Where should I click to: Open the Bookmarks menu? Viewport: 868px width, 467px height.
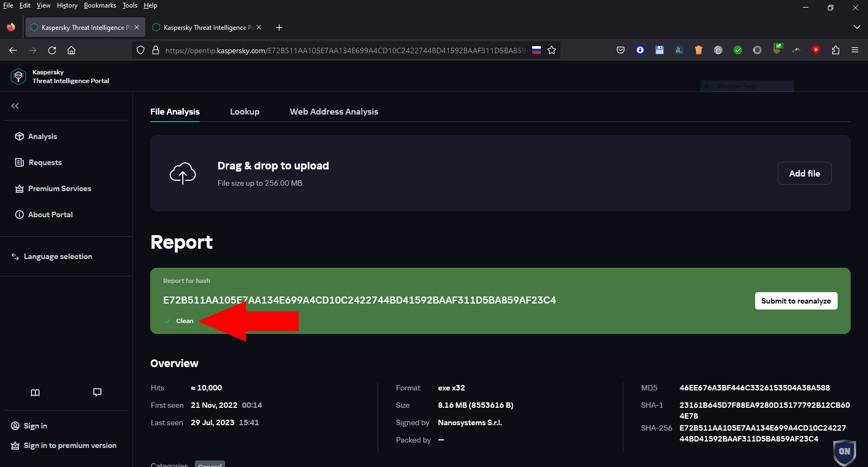pyautogui.click(x=100, y=5)
